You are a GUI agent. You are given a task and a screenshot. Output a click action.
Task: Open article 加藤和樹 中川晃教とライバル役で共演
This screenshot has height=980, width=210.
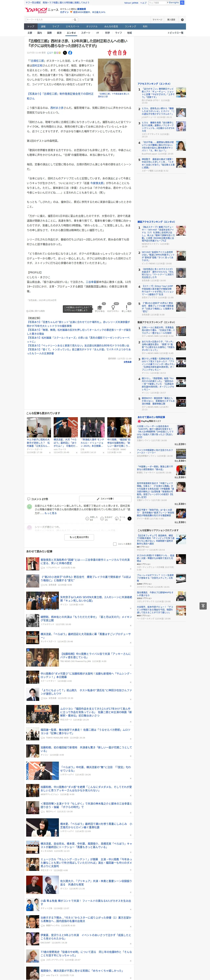point(96,655)
